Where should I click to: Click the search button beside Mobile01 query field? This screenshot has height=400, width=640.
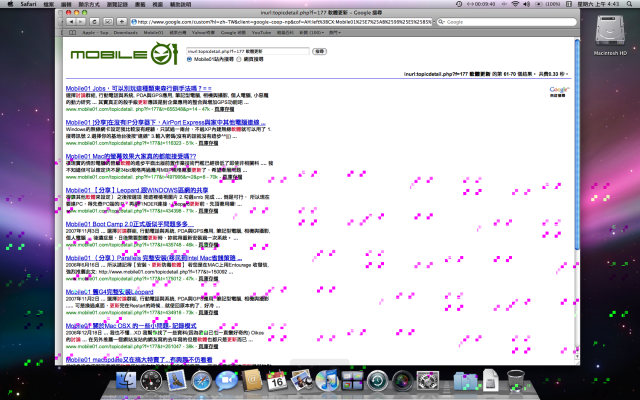pos(320,51)
